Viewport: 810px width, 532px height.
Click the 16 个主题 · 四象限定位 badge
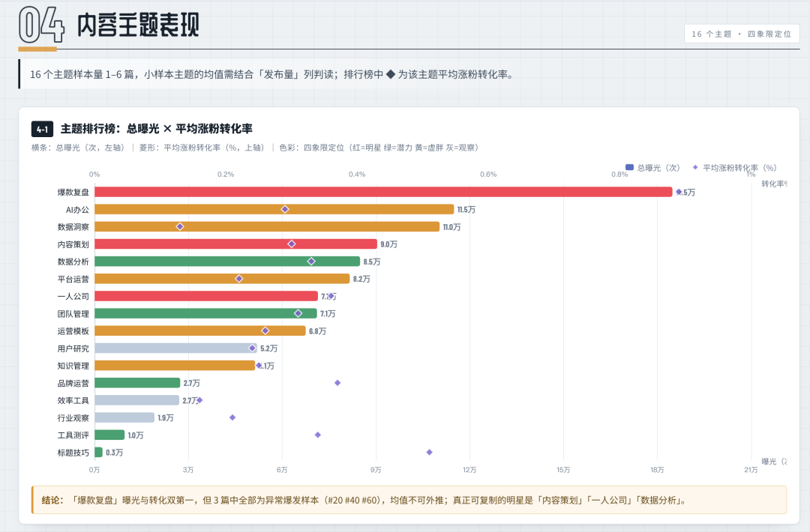pos(741,34)
